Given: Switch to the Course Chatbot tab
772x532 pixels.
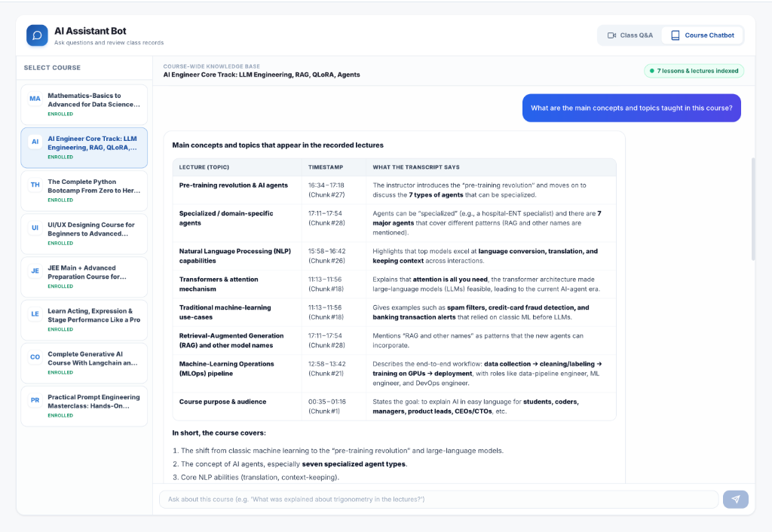Looking at the screenshot, I should pos(702,35).
